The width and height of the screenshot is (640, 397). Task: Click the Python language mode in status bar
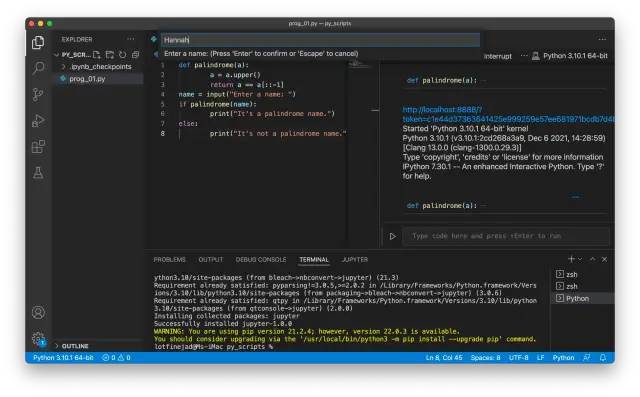click(563, 358)
